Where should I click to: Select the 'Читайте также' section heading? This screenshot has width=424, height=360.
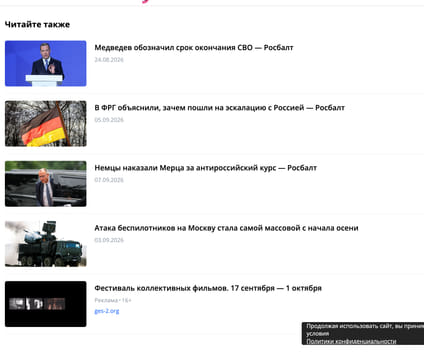(x=37, y=25)
